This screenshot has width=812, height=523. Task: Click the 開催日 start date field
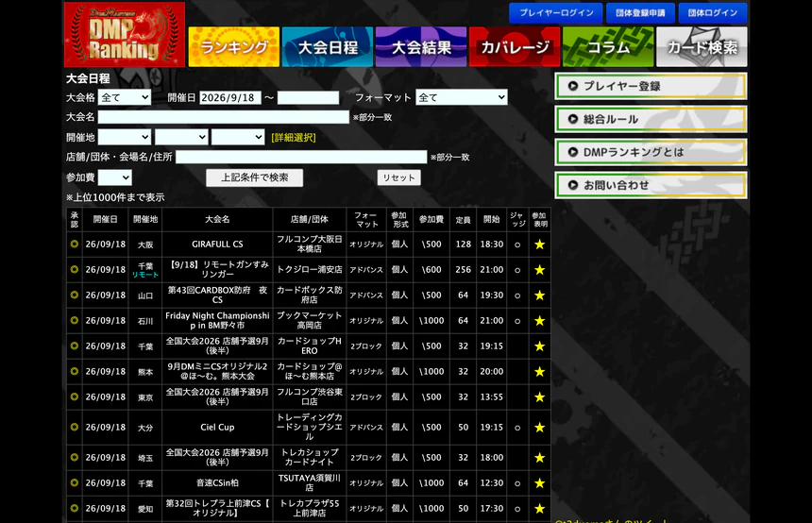[x=230, y=97]
